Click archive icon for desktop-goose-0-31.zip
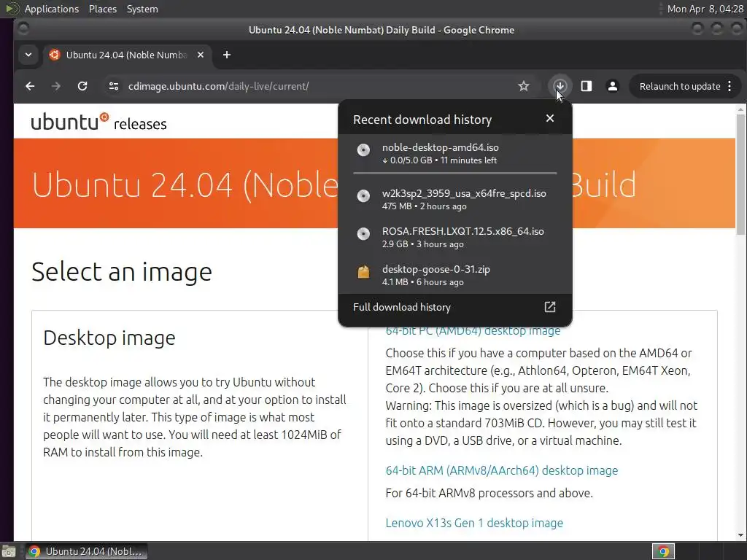 (363, 272)
